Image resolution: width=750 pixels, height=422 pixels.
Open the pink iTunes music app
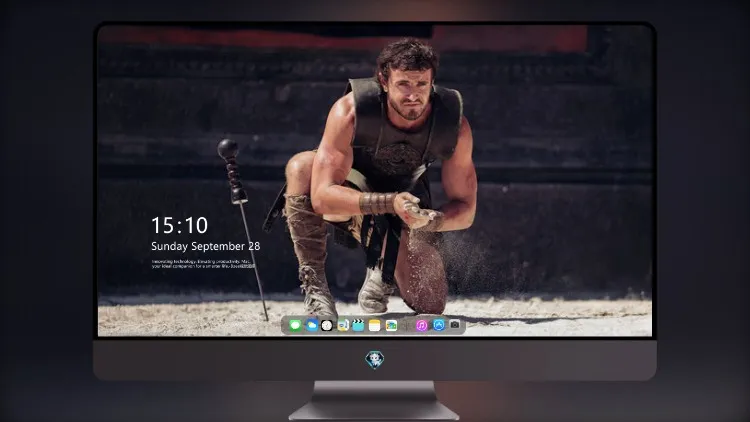421,325
